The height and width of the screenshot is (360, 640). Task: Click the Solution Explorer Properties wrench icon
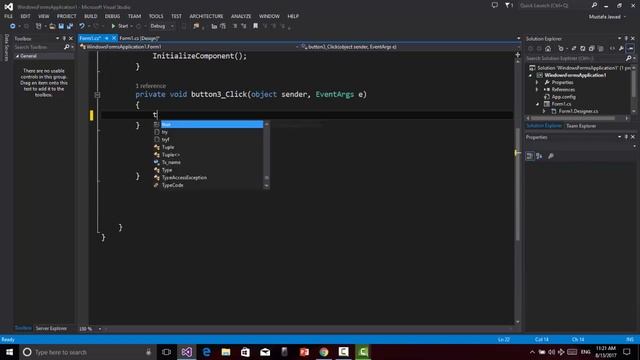click(x=621, y=49)
